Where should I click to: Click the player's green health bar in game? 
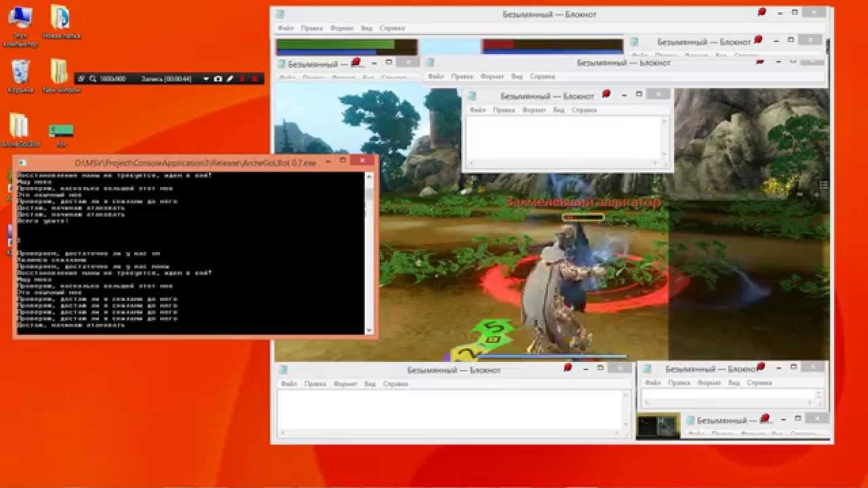tap(336, 44)
